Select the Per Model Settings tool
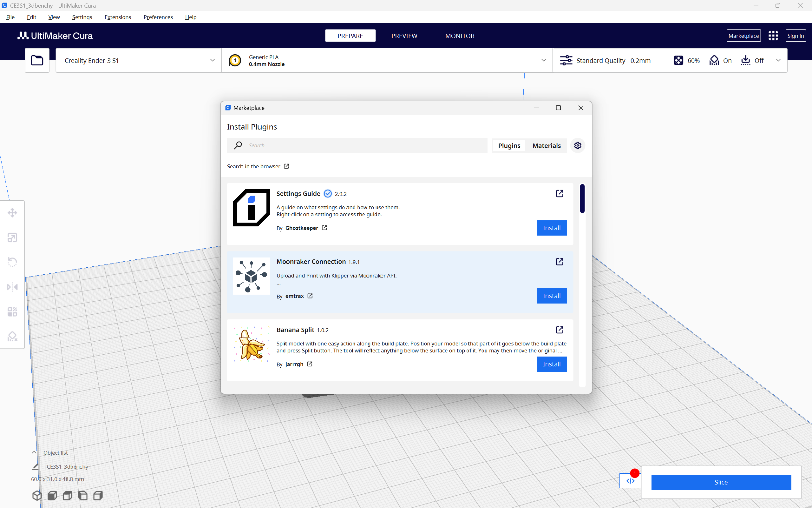The width and height of the screenshot is (812, 508). point(12,312)
